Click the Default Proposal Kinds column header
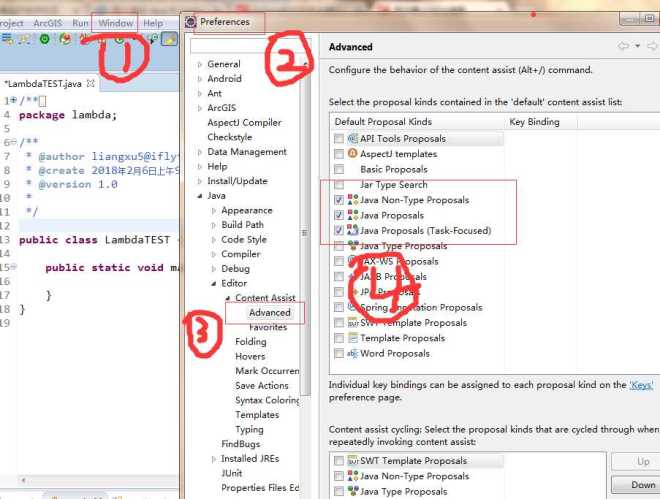Screen dimensions: 660x499 [x=417, y=122]
